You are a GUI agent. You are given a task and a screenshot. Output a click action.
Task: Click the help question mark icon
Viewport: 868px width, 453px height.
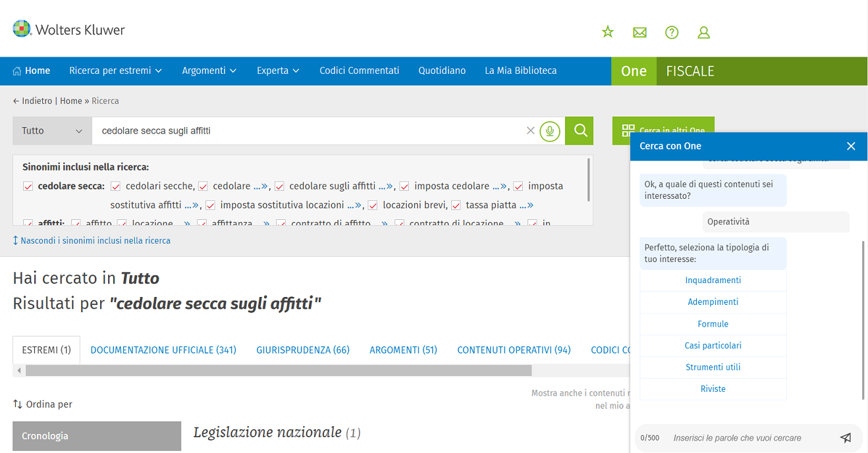(672, 32)
